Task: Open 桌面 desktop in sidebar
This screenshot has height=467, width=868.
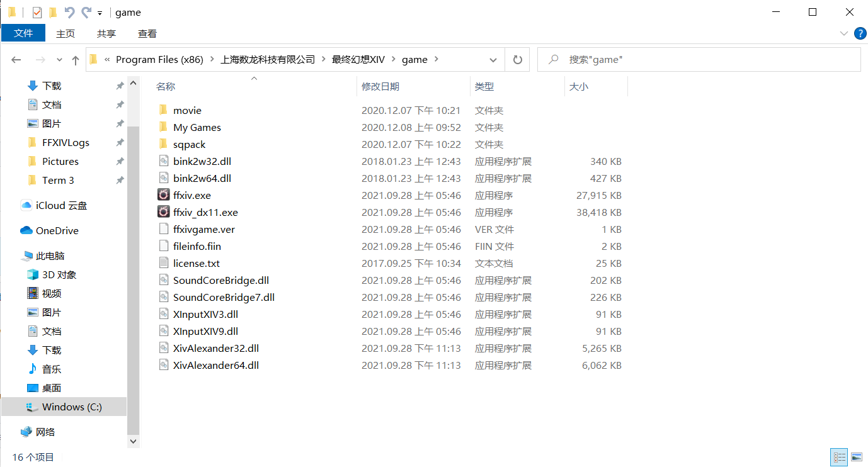Action: [44, 388]
